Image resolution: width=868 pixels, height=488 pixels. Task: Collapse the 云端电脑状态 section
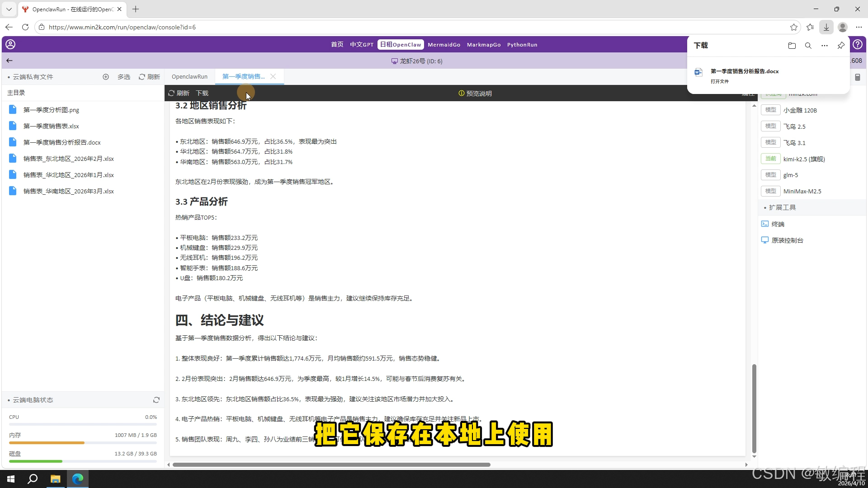(33, 400)
